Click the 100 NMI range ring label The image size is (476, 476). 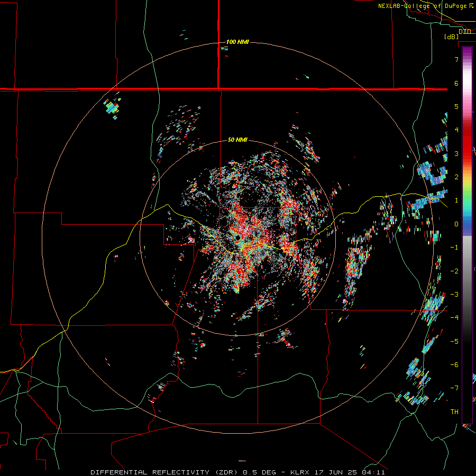coord(237,42)
